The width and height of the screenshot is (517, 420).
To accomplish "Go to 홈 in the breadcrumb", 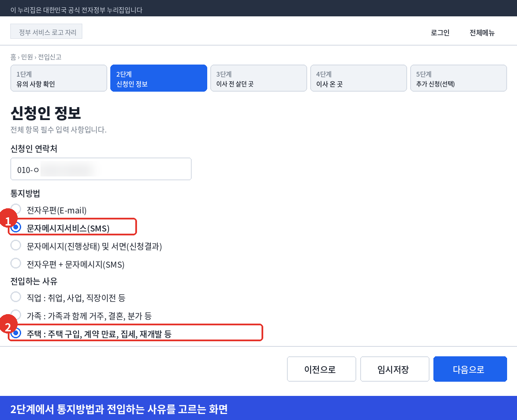I will click(13, 57).
